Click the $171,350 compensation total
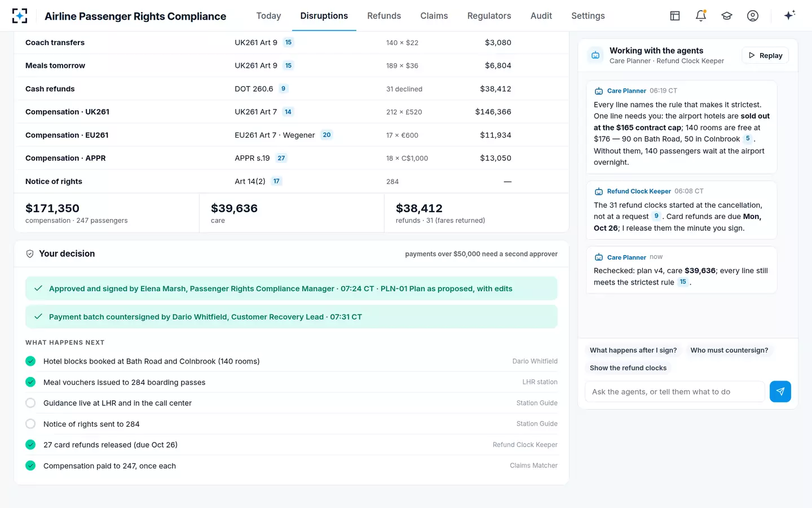Image resolution: width=812 pixels, height=508 pixels. pos(52,208)
